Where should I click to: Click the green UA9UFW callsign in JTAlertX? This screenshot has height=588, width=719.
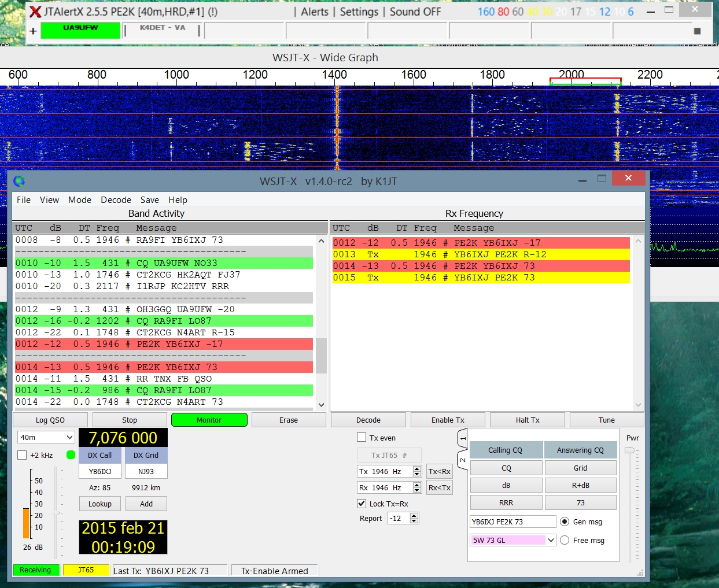coord(80,31)
